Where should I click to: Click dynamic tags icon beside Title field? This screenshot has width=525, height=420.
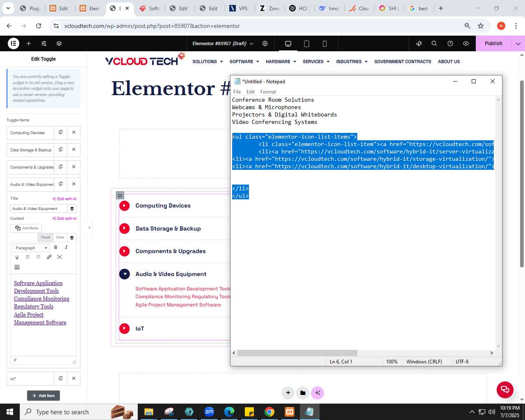pyautogui.click(x=72, y=209)
